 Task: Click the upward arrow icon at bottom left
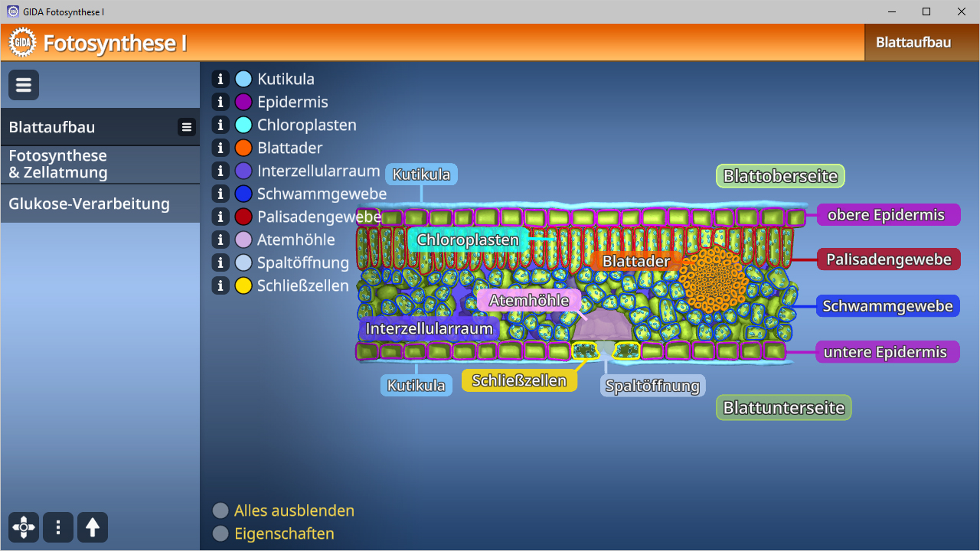click(92, 527)
